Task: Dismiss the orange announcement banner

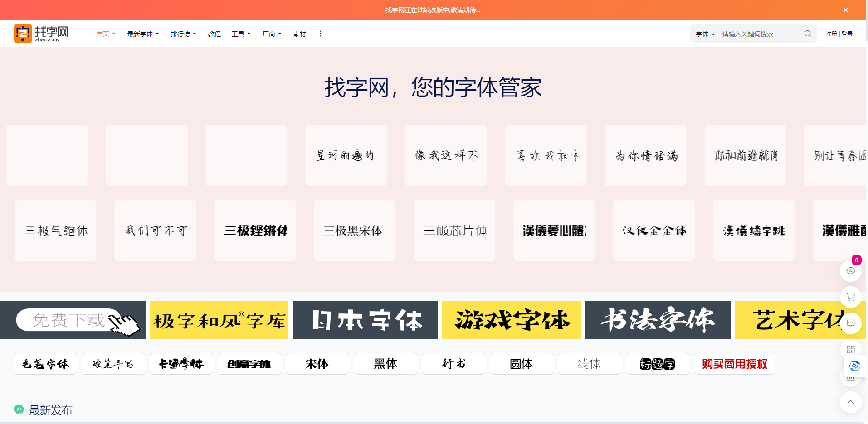Action: pos(845,10)
